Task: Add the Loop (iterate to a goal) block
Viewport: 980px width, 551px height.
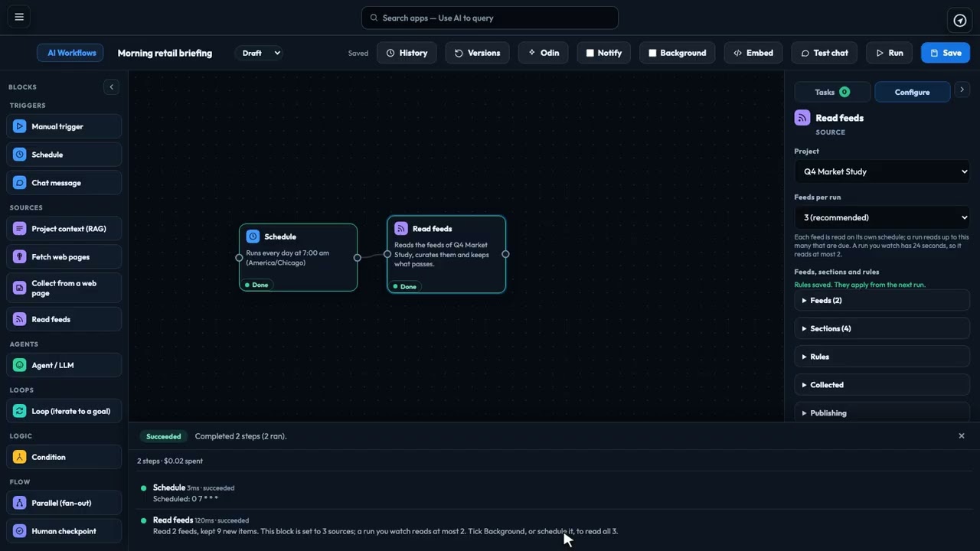Action: pos(64,411)
